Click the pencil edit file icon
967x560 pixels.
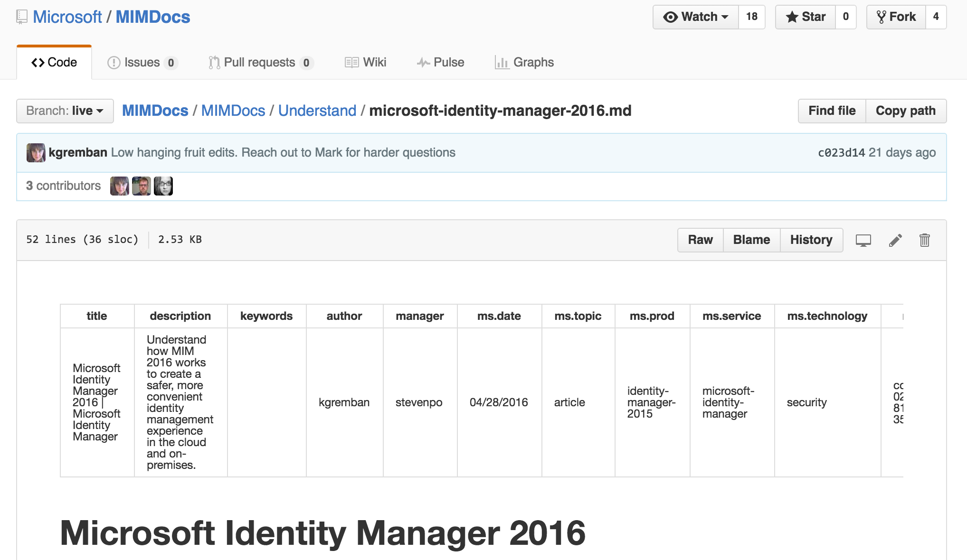[895, 240]
